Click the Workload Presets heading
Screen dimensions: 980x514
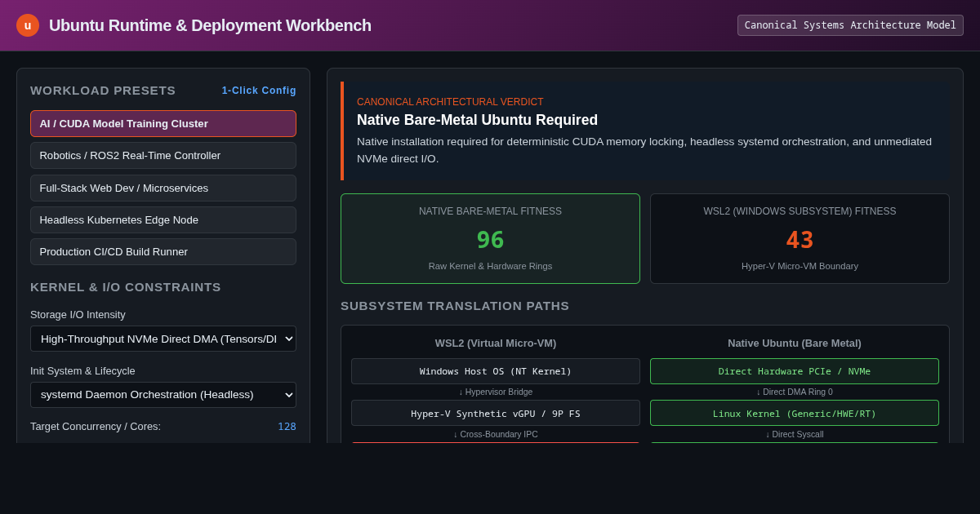click(x=103, y=91)
